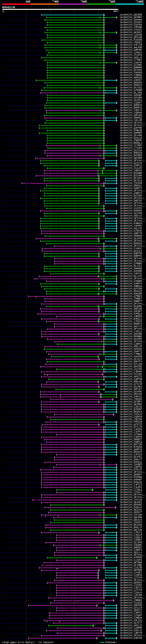Select hit UniRef100_C6BHI4
Viewport: 146px width, 644px height.
tap(131, 170)
